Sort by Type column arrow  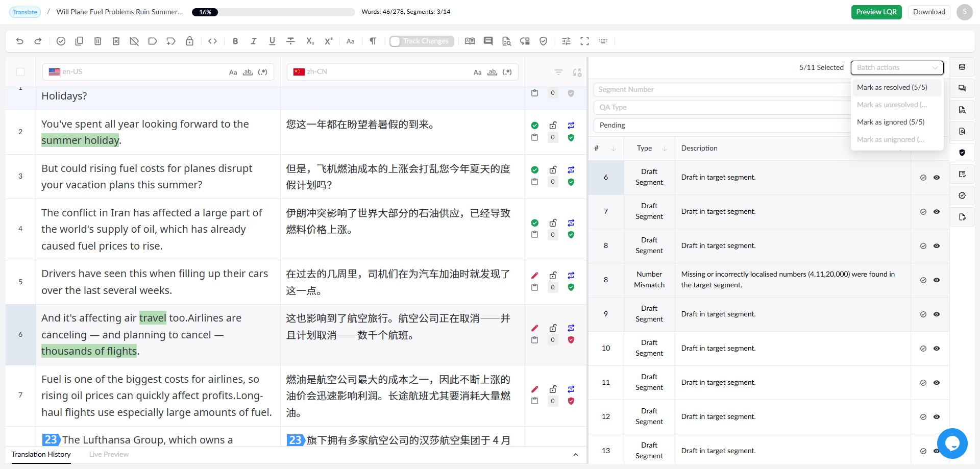665,149
